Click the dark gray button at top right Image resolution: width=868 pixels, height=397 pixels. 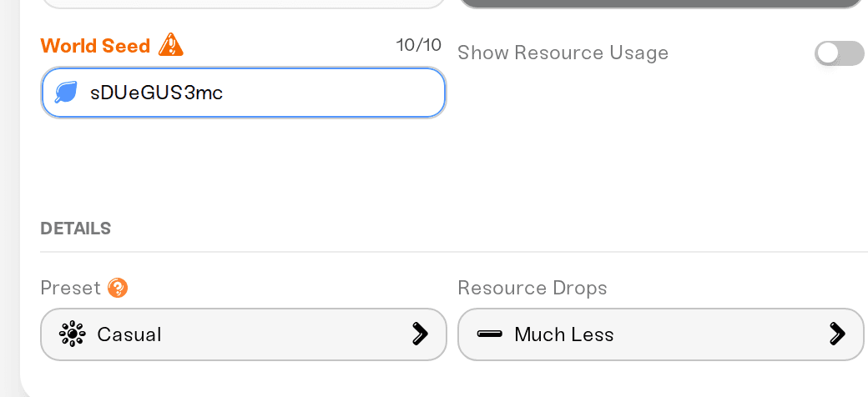tap(661, 4)
